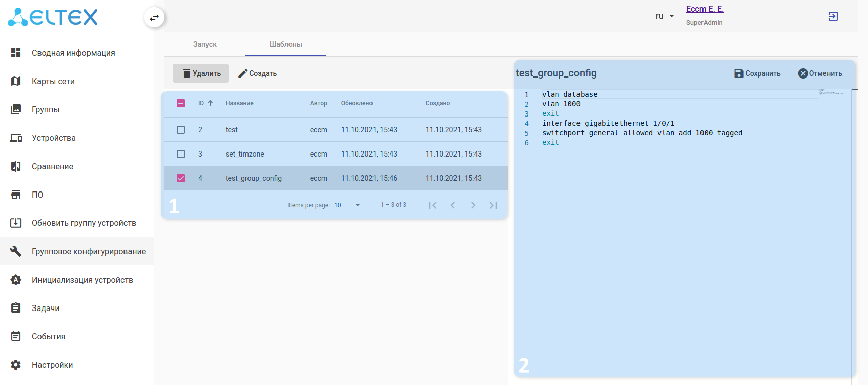This screenshot has width=868, height=385.
Task: Click the Задачи clipboard icon
Action: click(x=16, y=308)
